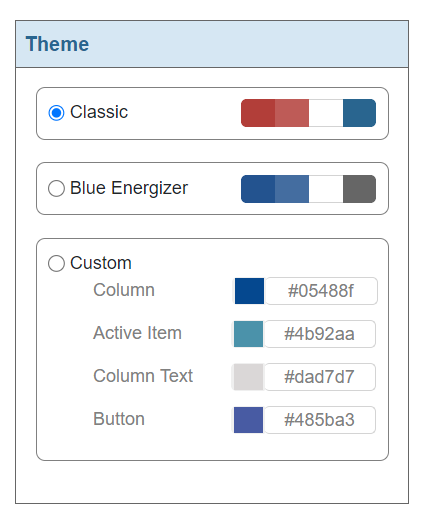The image size is (429, 524).
Task: Click the Blue Energizer label
Action: coord(129,188)
